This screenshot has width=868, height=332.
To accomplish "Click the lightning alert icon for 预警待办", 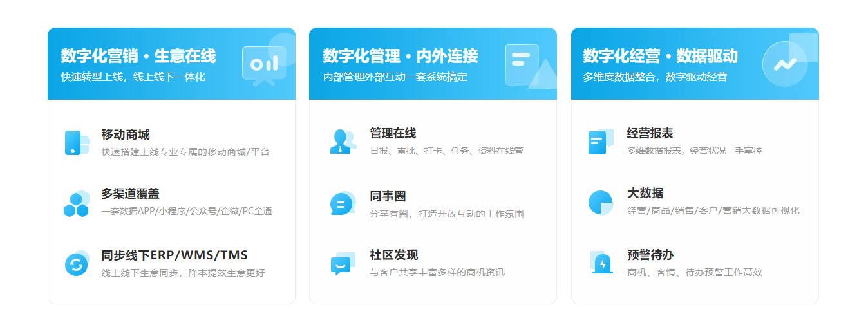I will (602, 263).
